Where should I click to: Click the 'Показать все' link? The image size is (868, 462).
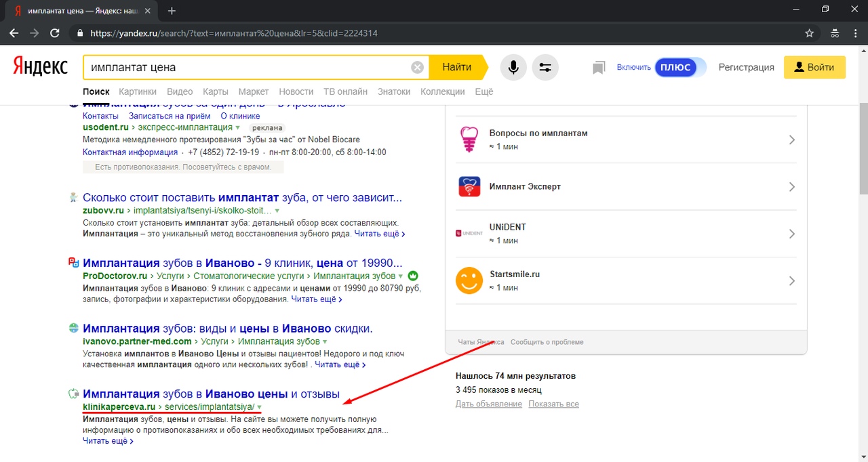(554, 404)
